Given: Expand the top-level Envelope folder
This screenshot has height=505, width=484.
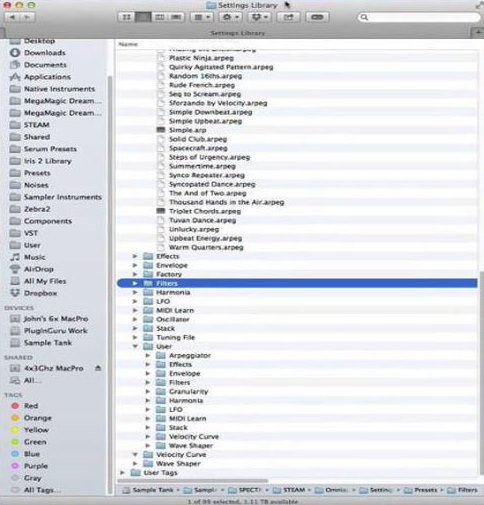Looking at the screenshot, I should [135, 265].
